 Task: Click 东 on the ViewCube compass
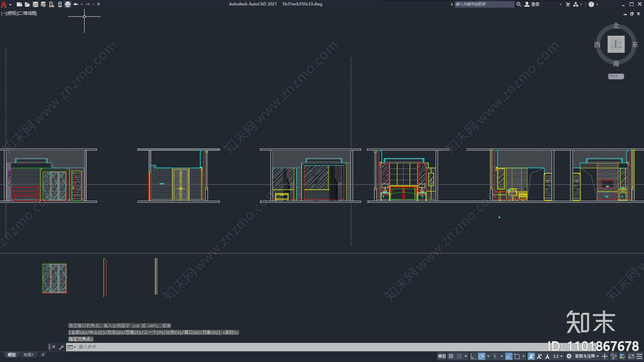point(635,45)
